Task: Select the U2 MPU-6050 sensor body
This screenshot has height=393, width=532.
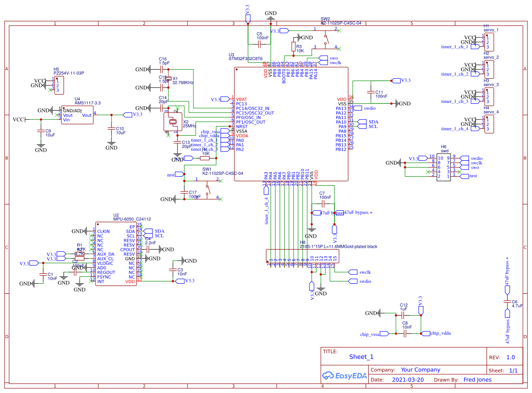Action: tap(116, 254)
